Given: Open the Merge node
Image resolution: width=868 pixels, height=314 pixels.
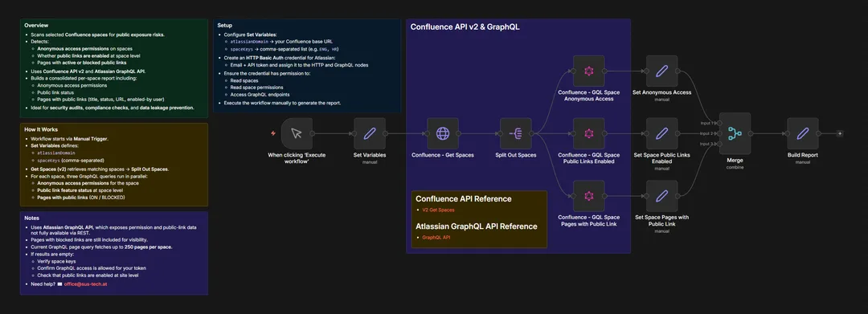Looking at the screenshot, I should point(735,133).
